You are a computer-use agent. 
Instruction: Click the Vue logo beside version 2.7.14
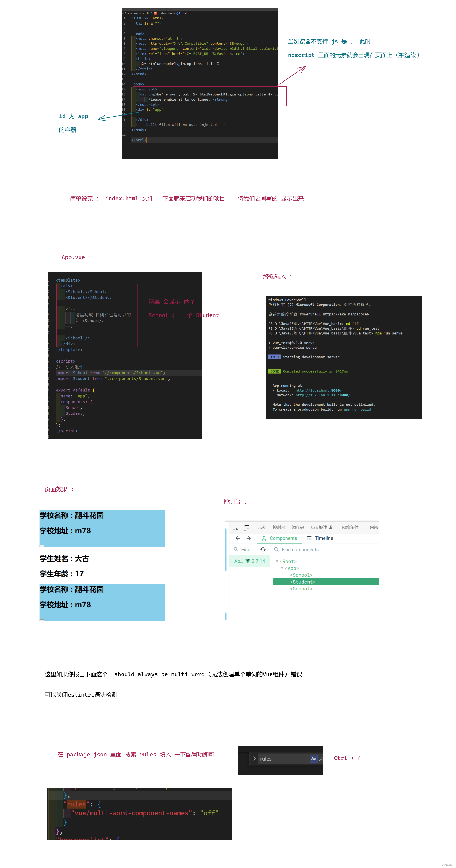pyautogui.click(x=248, y=561)
